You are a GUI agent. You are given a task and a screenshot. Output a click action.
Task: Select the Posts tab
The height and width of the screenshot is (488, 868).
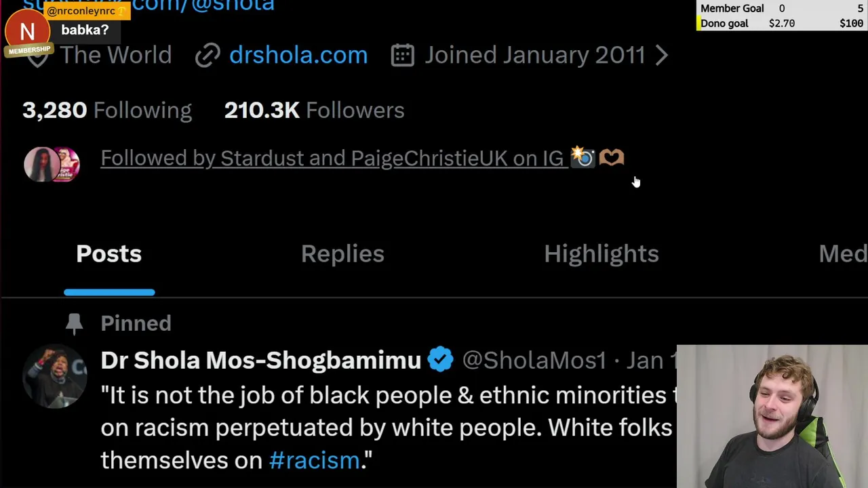click(108, 254)
